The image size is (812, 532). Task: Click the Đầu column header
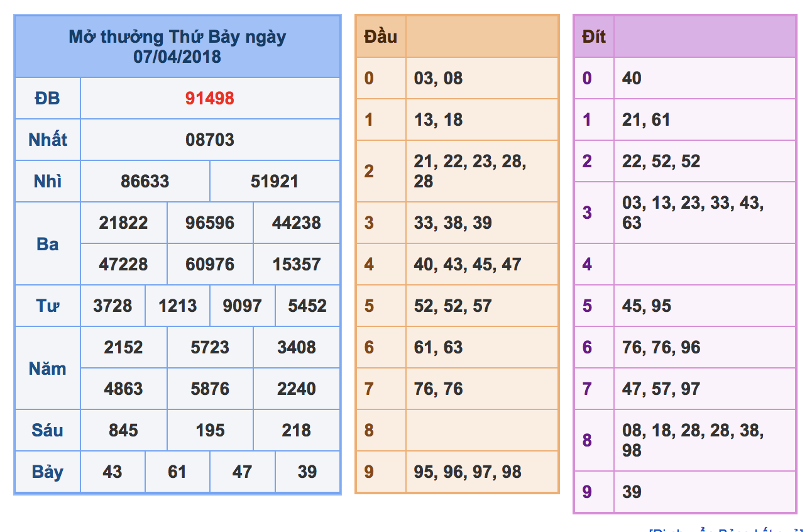(380, 36)
